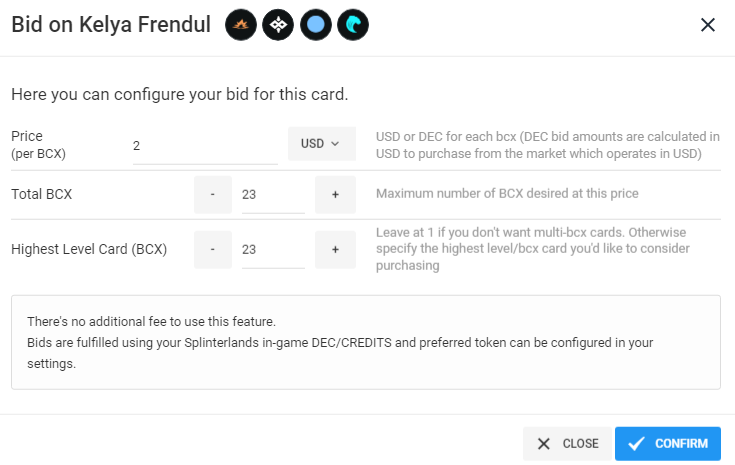
Task: Click the no additional fee info box
Action: pos(366,342)
